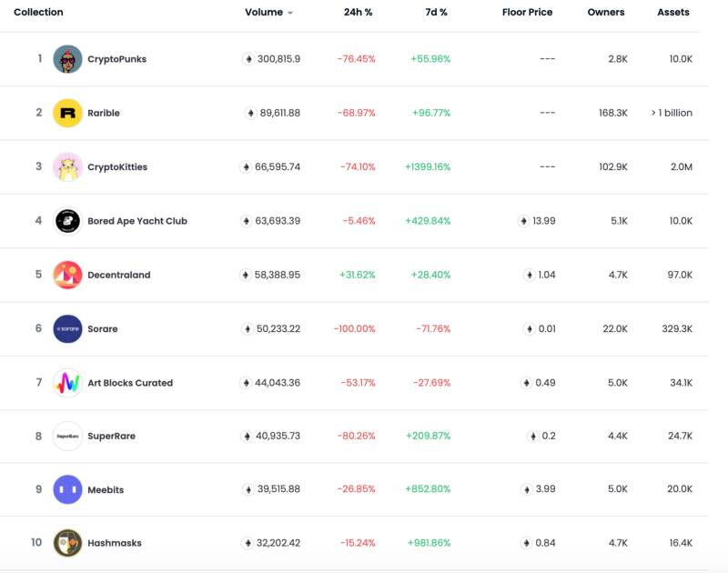The image size is (728, 573).
Task: Select the Sorare collection icon
Action: tap(67, 328)
